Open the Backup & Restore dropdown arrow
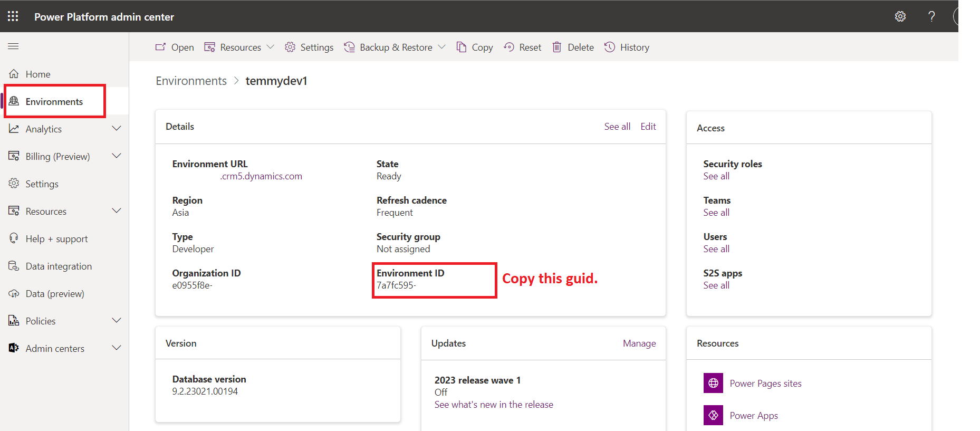This screenshot has height=431, width=980. [x=442, y=47]
